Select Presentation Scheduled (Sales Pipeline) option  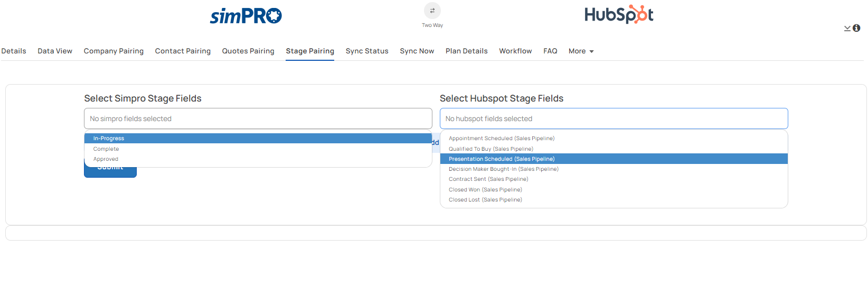click(x=502, y=159)
